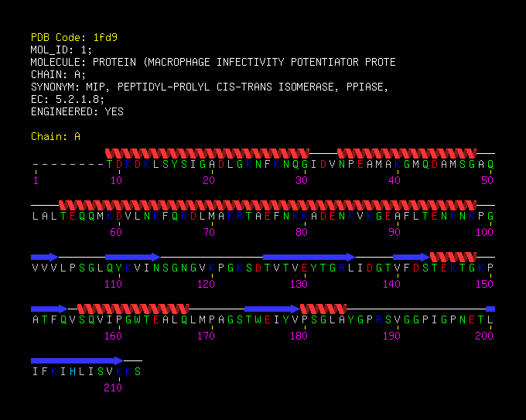Click residue number label 130

[x=299, y=284]
